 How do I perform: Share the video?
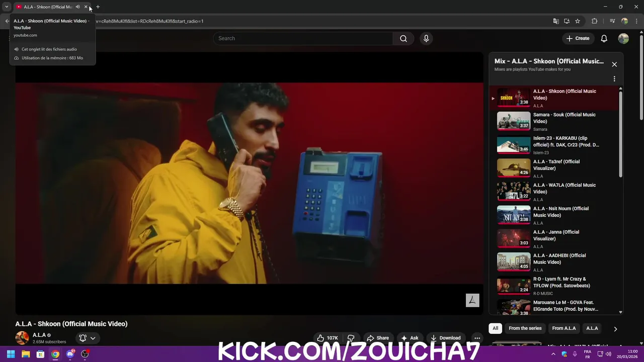click(x=378, y=338)
